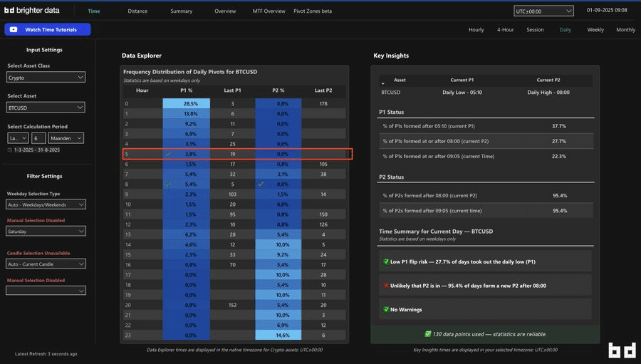Expand the Maanden period unit dropdown
The height and width of the screenshot is (364, 641).
coord(67,137)
